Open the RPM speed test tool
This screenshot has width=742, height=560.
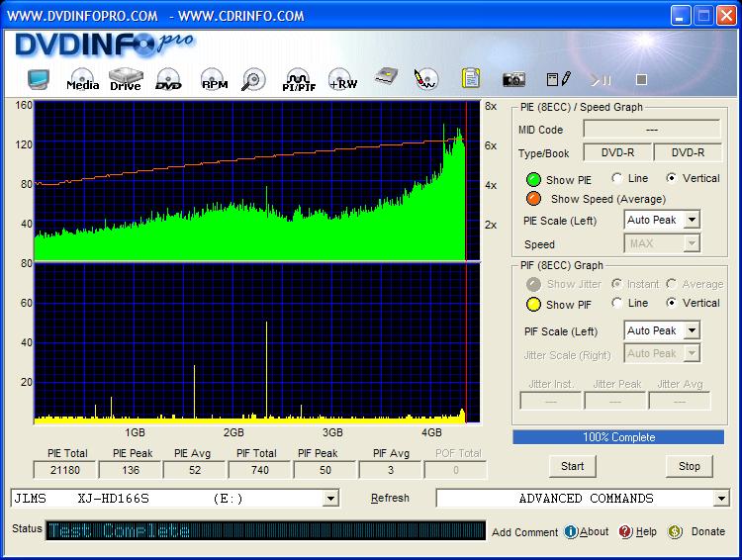tap(215, 79)
